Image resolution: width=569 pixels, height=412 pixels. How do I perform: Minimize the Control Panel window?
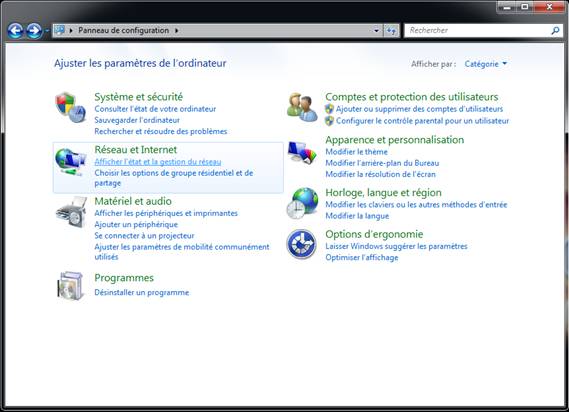click(x=507, y=7)
